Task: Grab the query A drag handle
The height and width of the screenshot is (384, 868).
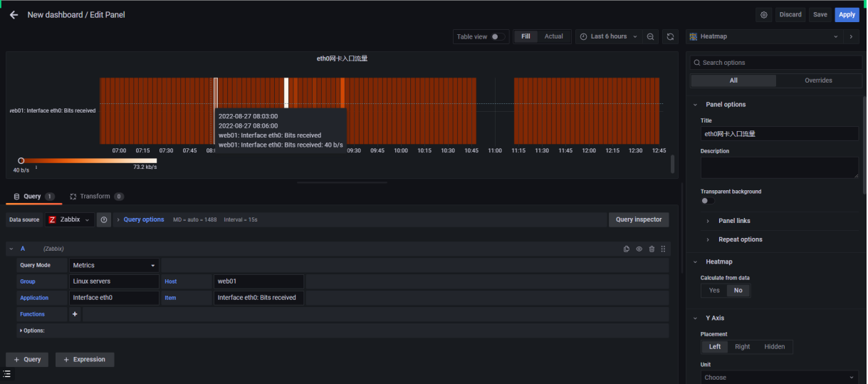Action: (664, 249)
